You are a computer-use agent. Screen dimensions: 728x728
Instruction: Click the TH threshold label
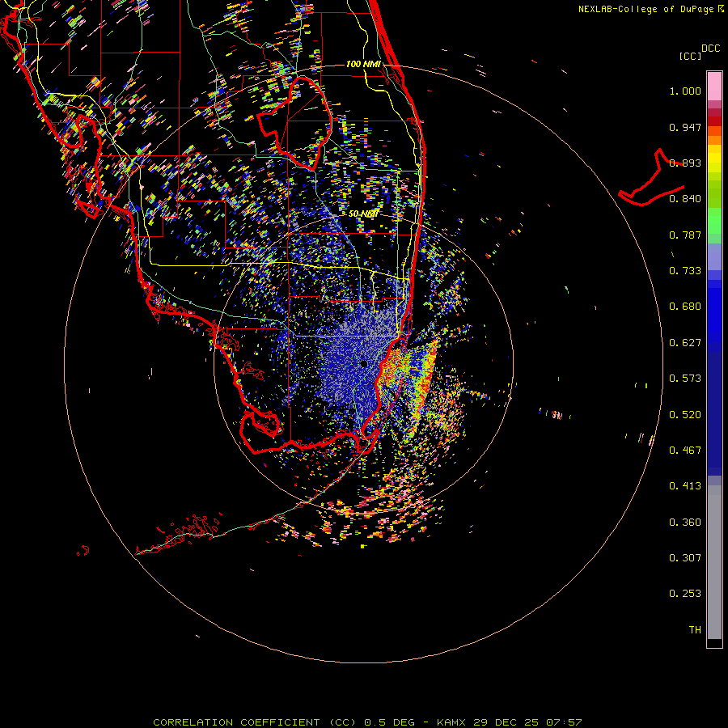[695, 630]
